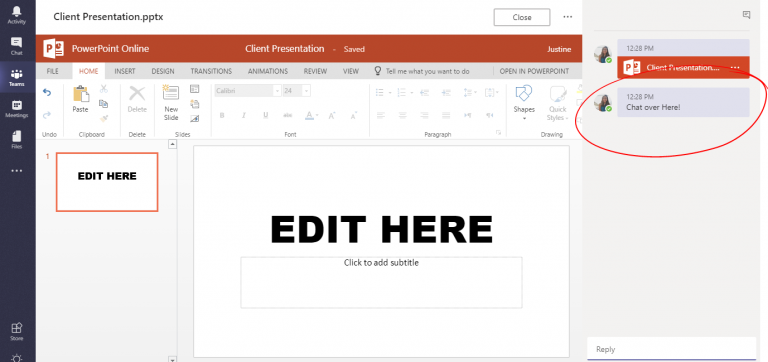Align text right

click(x=424, y=115)
